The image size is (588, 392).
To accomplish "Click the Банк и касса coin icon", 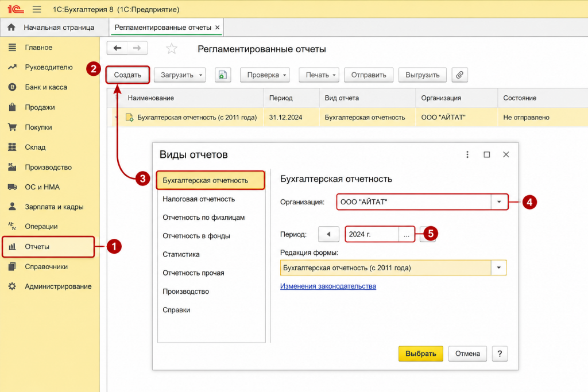I will [x=13, y=87].
